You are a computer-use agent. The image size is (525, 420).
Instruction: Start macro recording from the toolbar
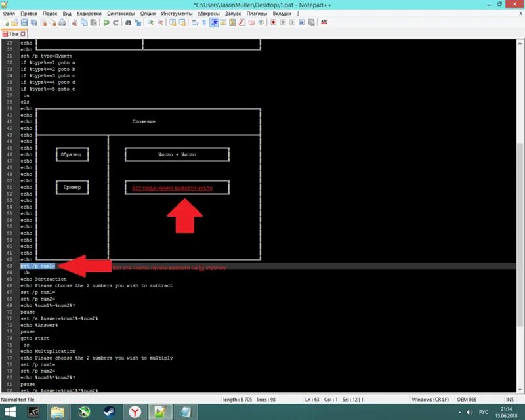[x=274, y=23]
